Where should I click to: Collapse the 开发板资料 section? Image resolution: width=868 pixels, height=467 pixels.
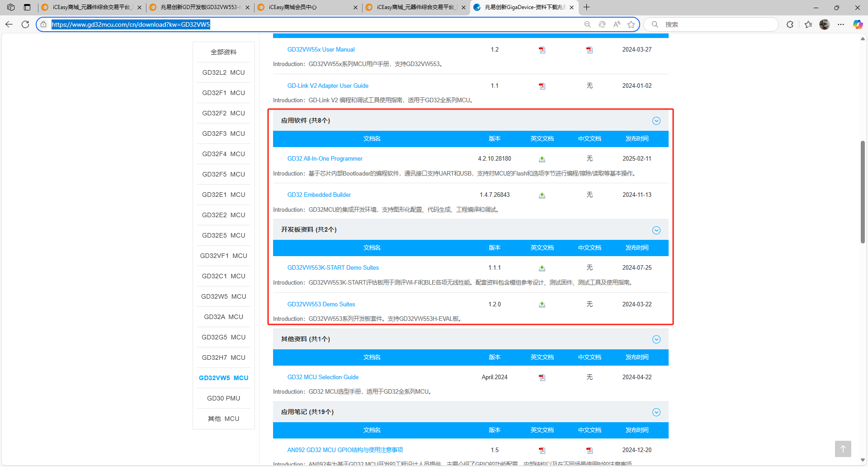coord(656,230)
